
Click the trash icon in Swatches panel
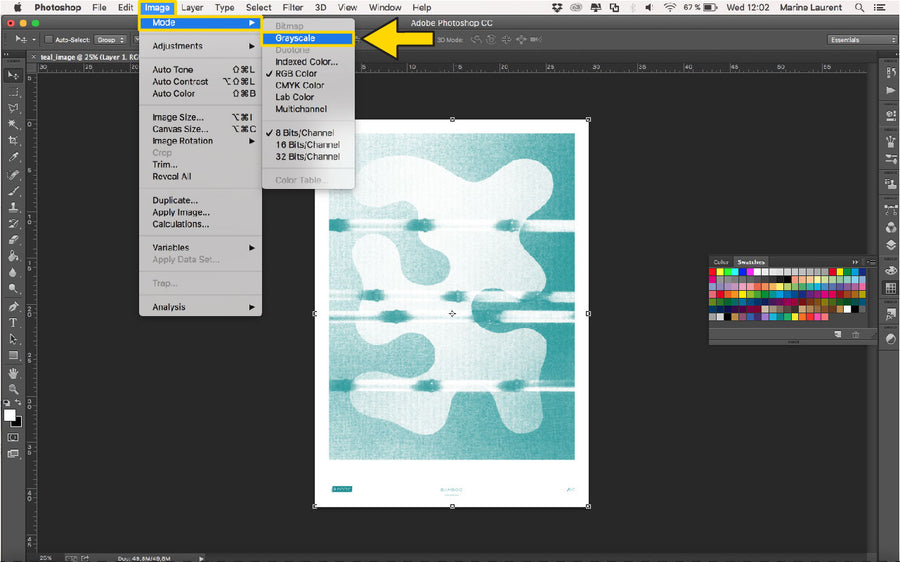coord(856,335)
